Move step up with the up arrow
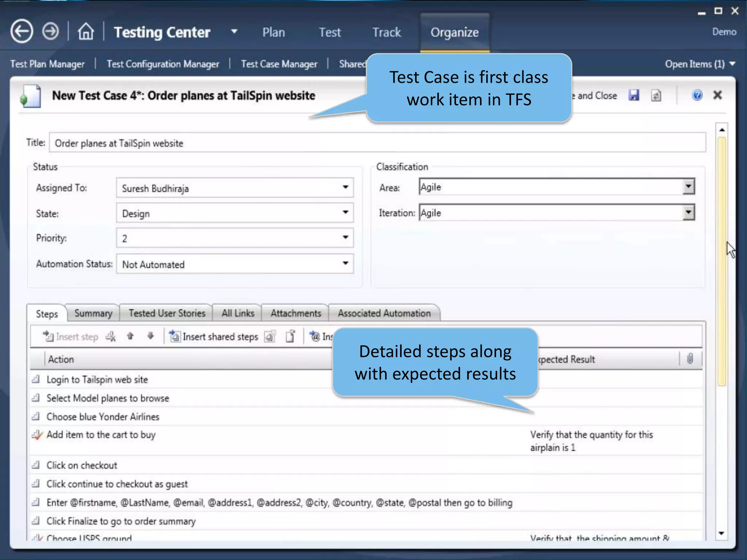Screen dimensions: 747x560 [x=130, y=336]
